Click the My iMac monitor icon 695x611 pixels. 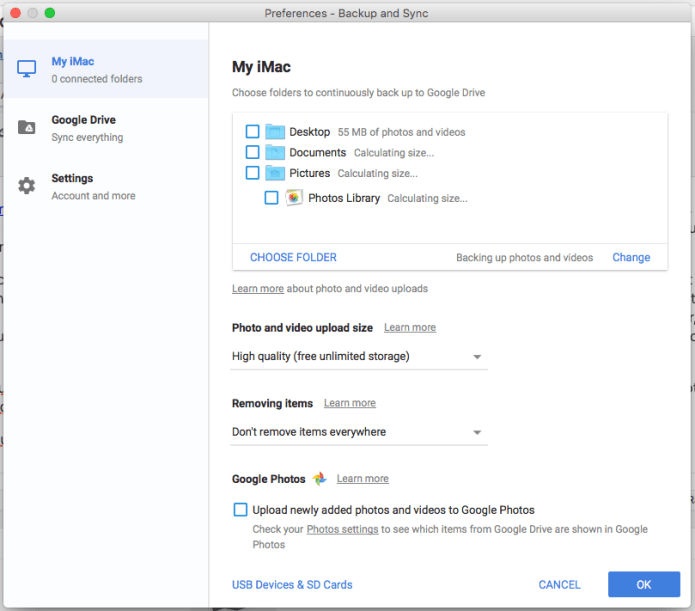point(27,69)
